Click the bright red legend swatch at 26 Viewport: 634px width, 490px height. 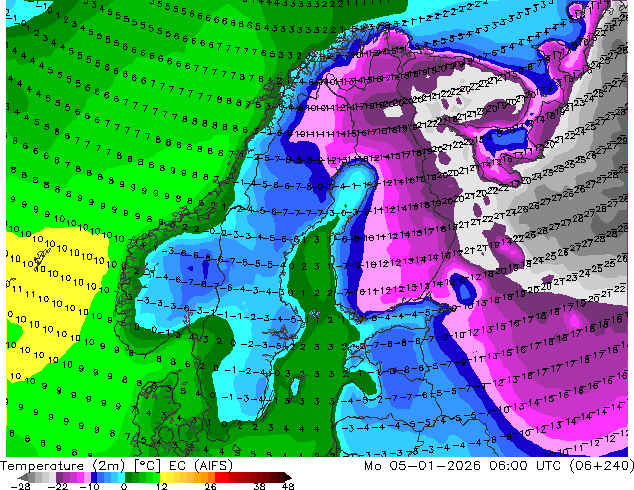point(218,477)
